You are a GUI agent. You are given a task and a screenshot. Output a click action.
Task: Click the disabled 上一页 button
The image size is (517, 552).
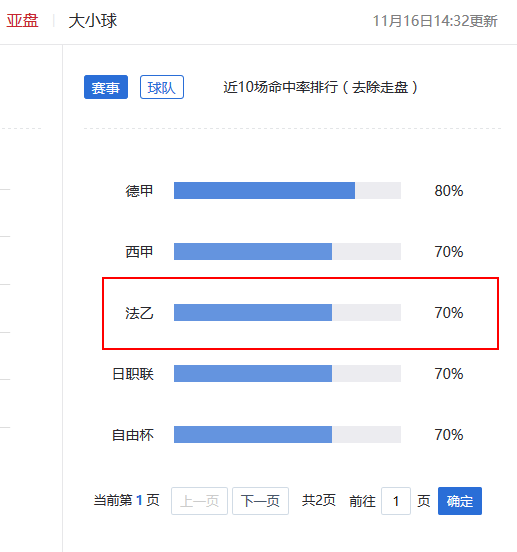click(x=200, y=501)
